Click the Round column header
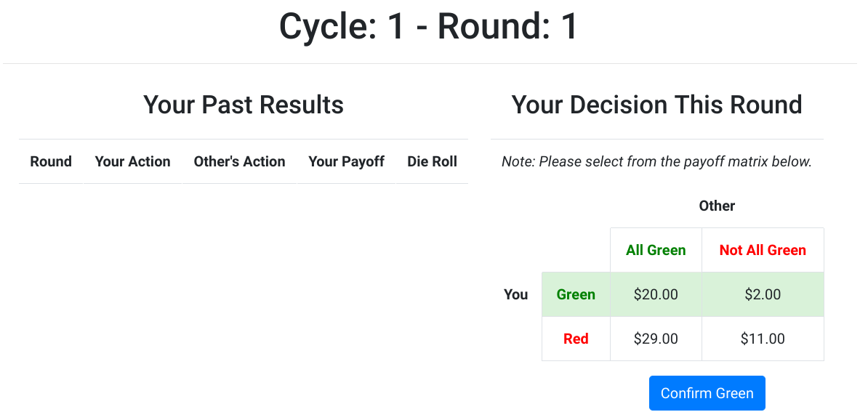868x412 pixels. tap(51, 161)
